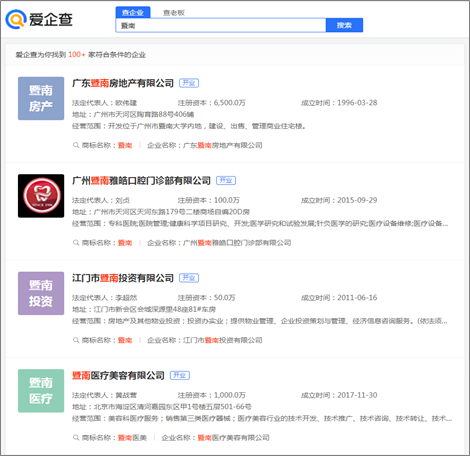Click legal representative 欧伟建
470x456 pixels.
[126, 103]
